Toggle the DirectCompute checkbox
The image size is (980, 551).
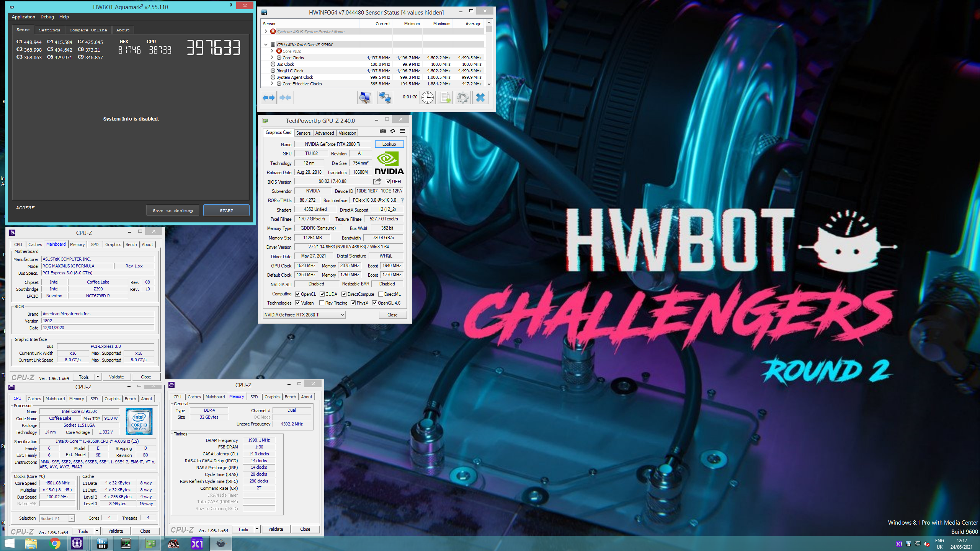point(344,294)
